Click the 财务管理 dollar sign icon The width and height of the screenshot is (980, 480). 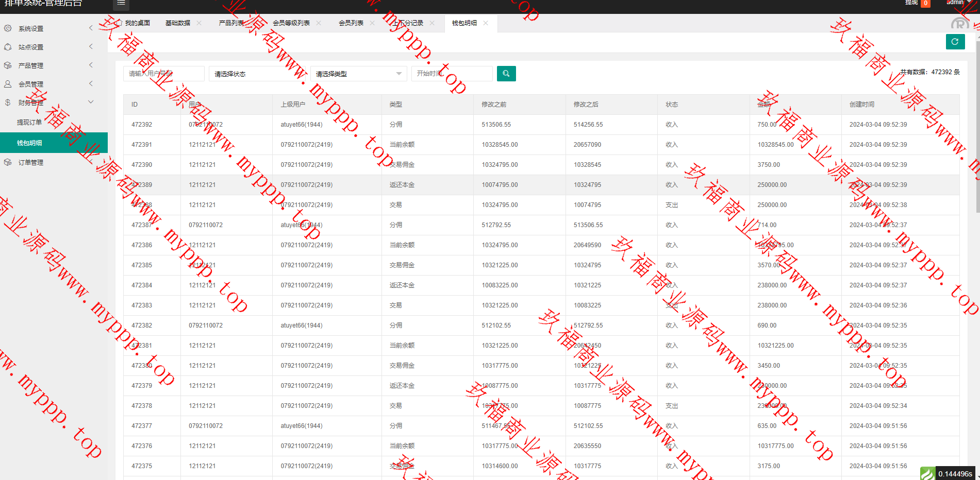pyautogui.click(x=8, y=102)
